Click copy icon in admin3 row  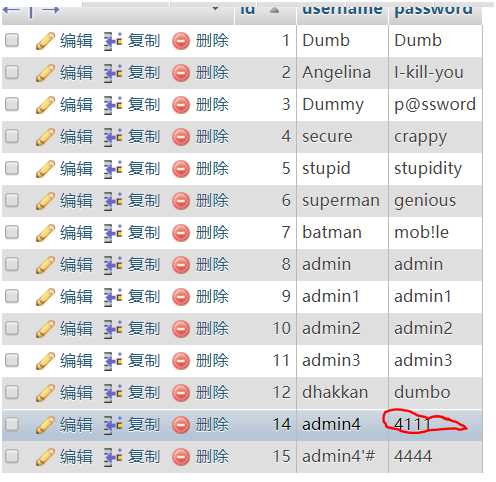coord(113,361)
